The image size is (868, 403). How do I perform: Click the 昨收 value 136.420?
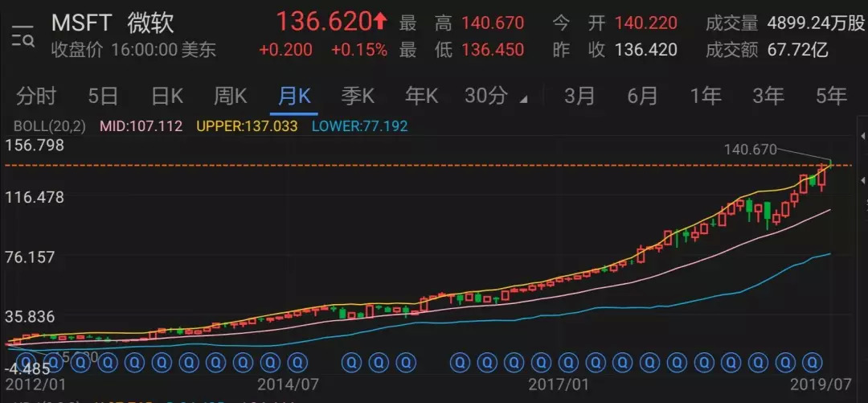[646, 50]
